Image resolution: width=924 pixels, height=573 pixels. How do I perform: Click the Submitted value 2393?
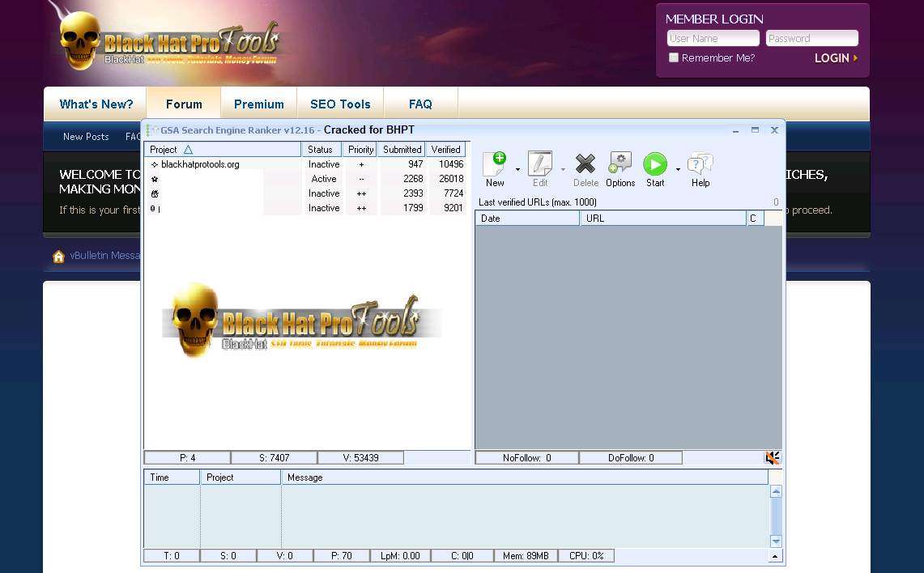(x=413, y=193)
